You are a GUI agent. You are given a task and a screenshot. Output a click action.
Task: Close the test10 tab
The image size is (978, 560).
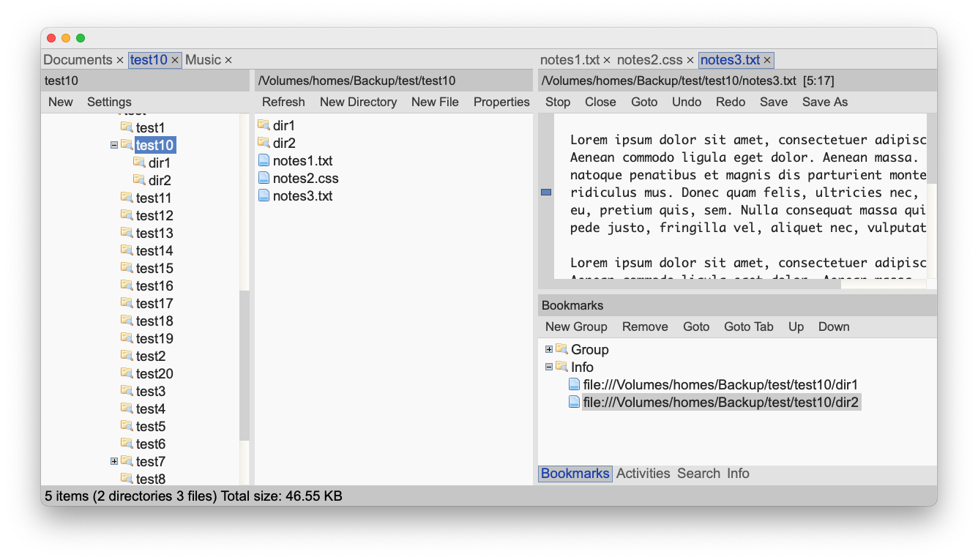[175, 60]
